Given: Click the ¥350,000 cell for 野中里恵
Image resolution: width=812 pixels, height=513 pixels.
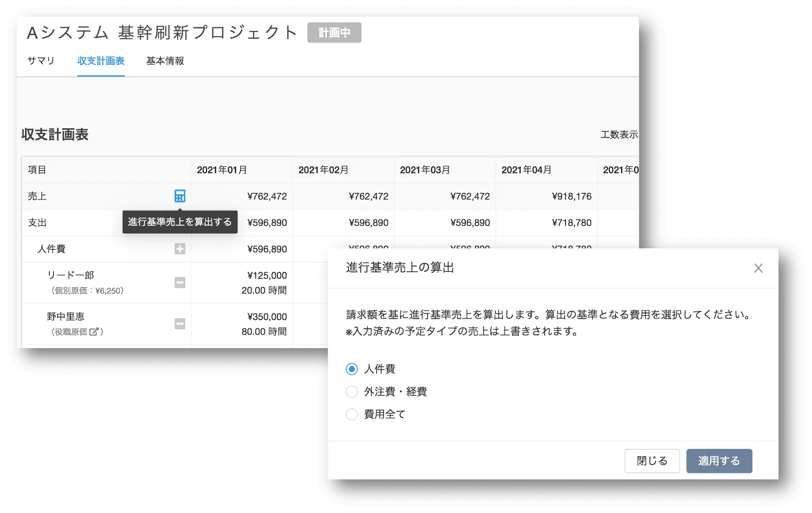Looking at the screenshot, I should tap(267, 317).
